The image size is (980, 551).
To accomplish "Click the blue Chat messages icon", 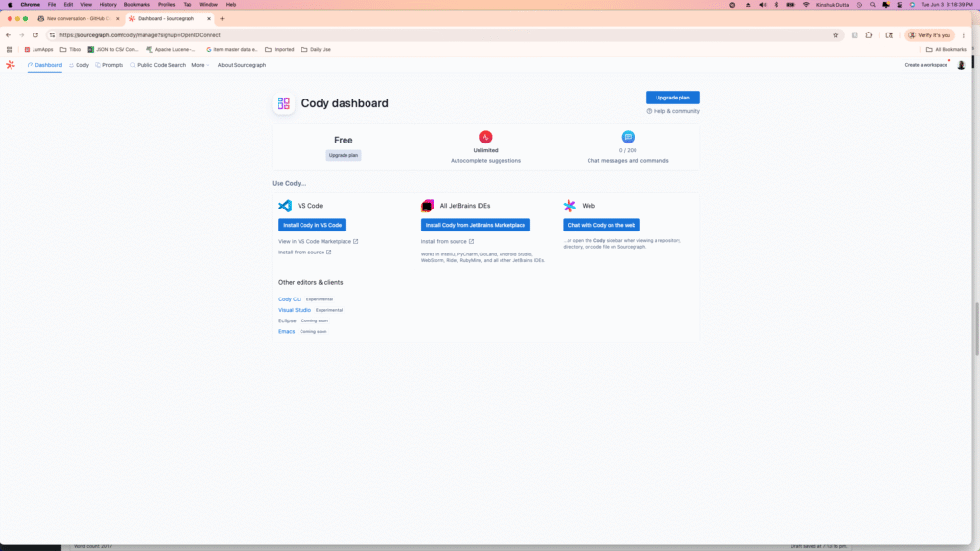I will pos(628,137).
